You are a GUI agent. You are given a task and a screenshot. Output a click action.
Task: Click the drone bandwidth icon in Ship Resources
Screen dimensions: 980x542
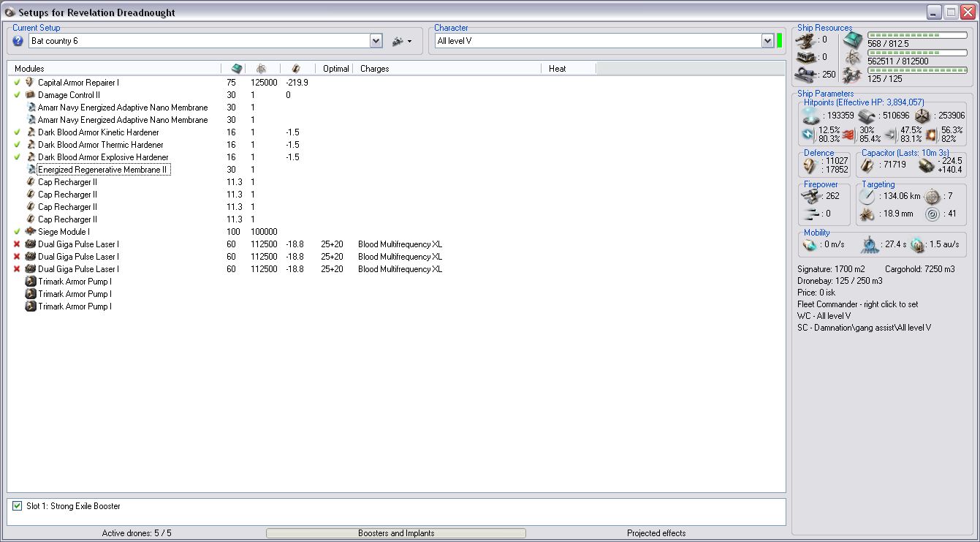[852, 75]
